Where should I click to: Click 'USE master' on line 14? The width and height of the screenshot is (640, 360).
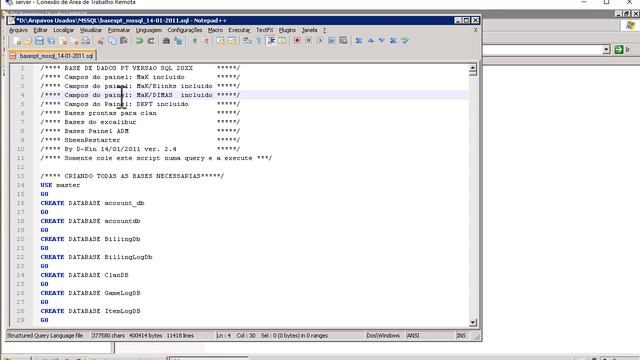(60, 185)
